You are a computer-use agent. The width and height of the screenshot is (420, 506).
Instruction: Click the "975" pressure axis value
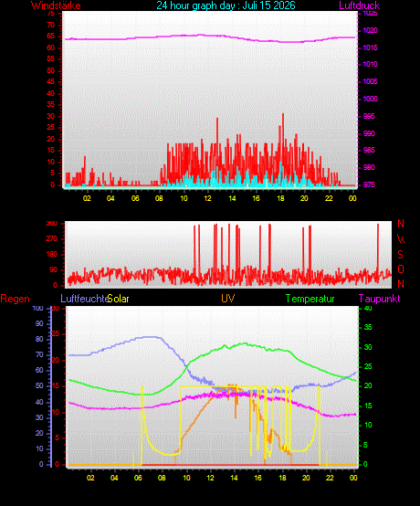pos(369,184)
